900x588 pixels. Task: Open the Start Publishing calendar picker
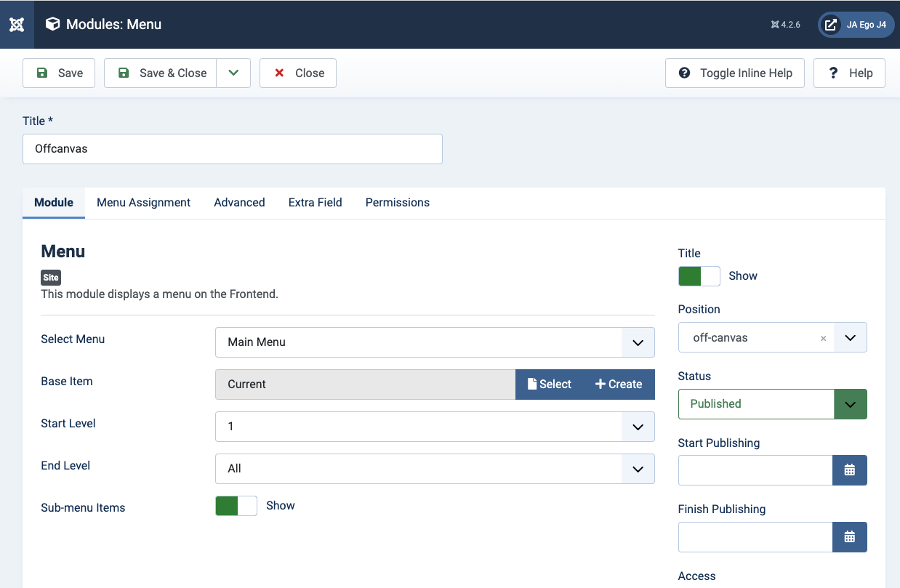coord(849,470)
